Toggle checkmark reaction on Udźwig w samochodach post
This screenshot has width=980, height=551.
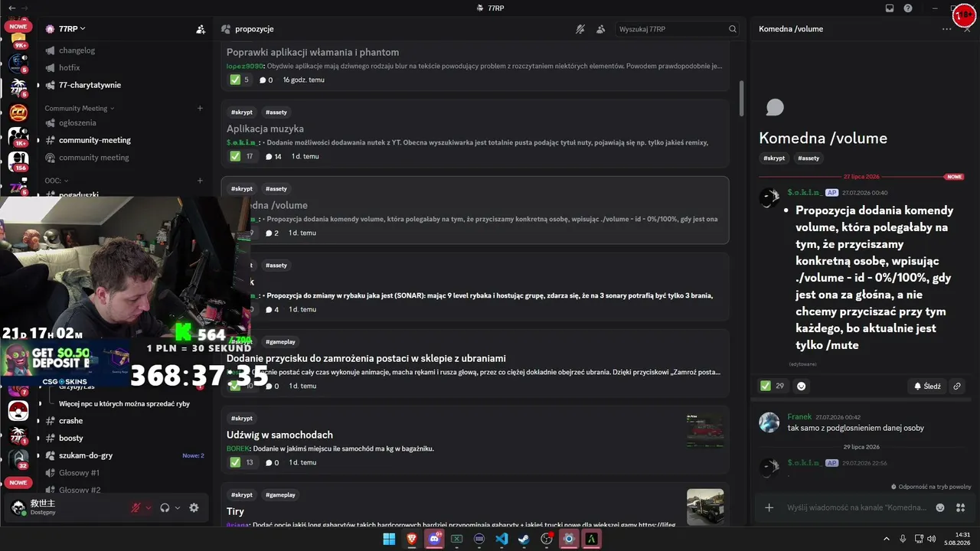click(x=242, y=462)
